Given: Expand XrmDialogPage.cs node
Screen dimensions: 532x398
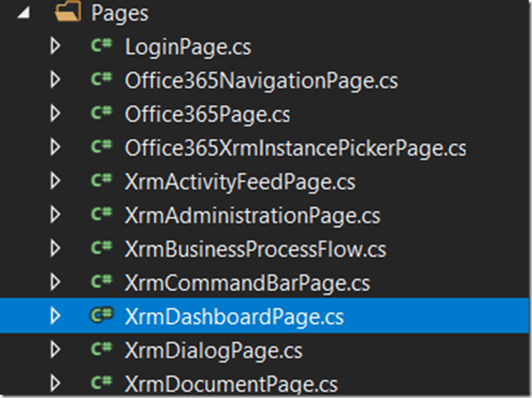Looking at the screenshot, I should (55, 349).
